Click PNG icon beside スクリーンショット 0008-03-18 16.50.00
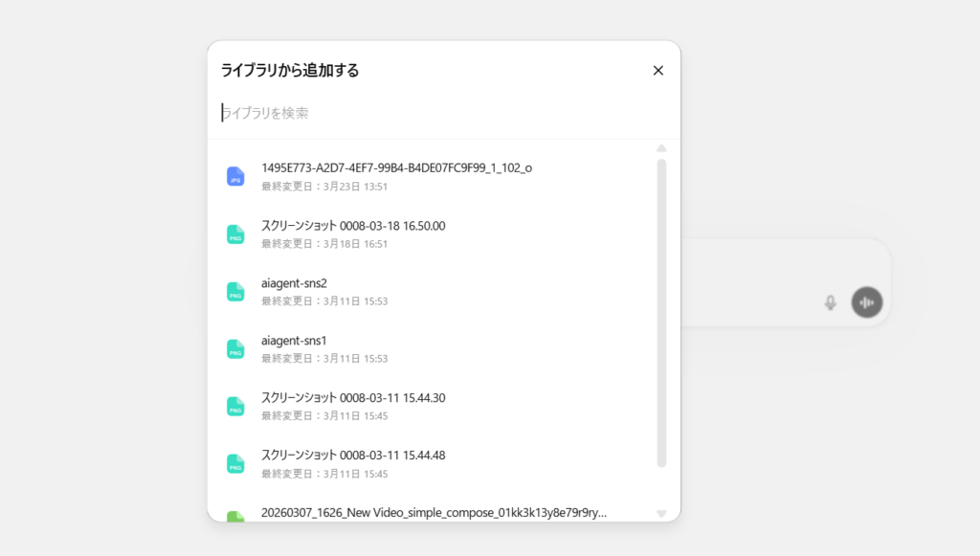Viewport: 980px width, 556px height. (x=235, y=234)
